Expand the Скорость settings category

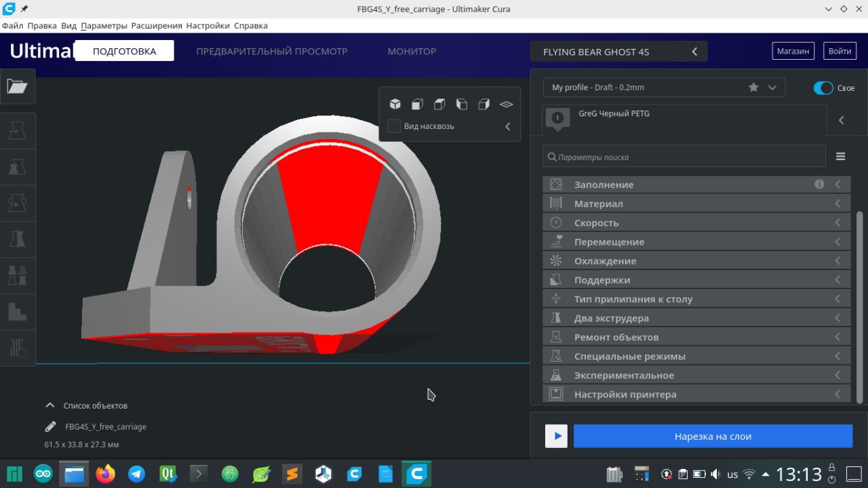tap(696, 223)
